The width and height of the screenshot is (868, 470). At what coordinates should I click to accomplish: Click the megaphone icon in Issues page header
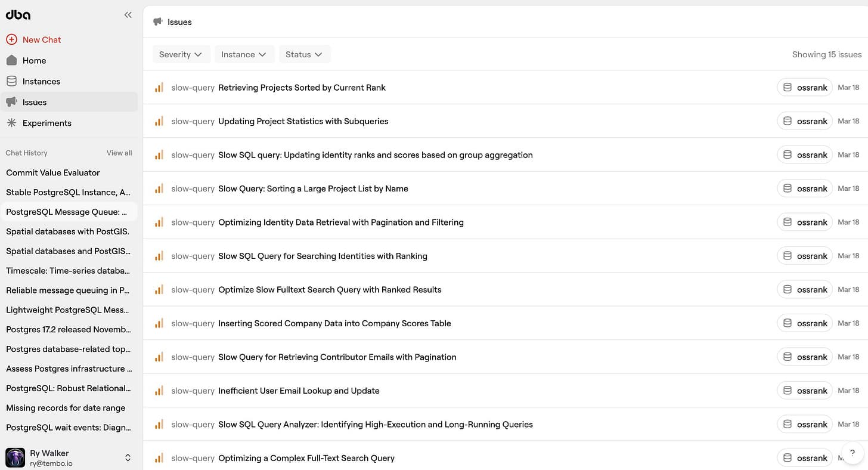point(158,22)
